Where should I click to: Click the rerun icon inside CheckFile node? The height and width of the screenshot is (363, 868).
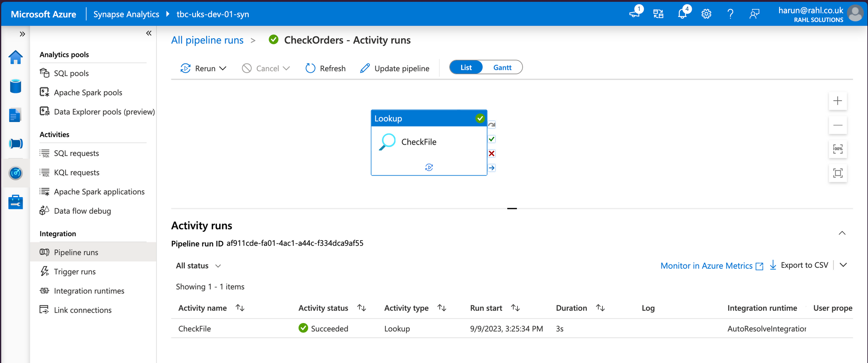pyautogui.click(x=429, y=167)
